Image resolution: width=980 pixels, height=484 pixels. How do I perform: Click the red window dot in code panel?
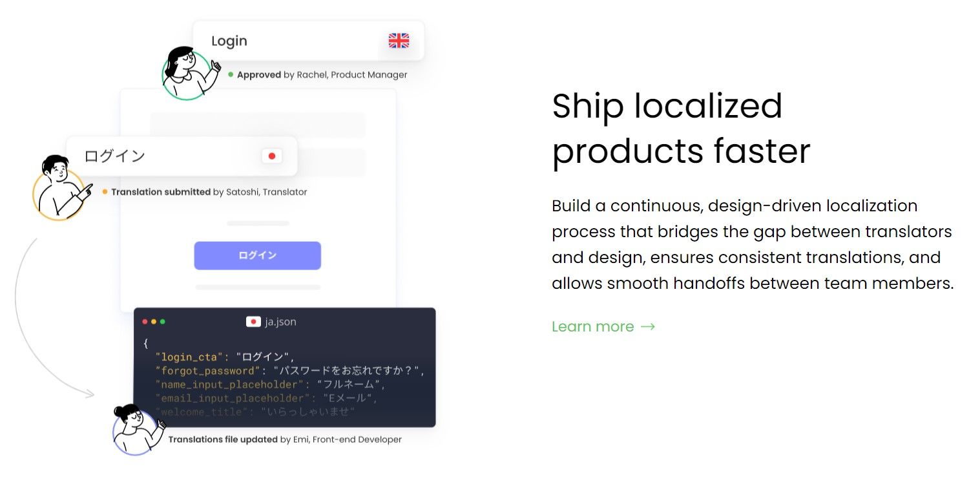145,322
